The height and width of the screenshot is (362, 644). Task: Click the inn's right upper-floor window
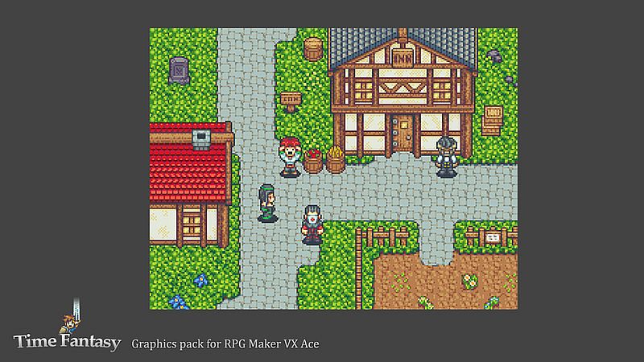click(x=442, y=90)
